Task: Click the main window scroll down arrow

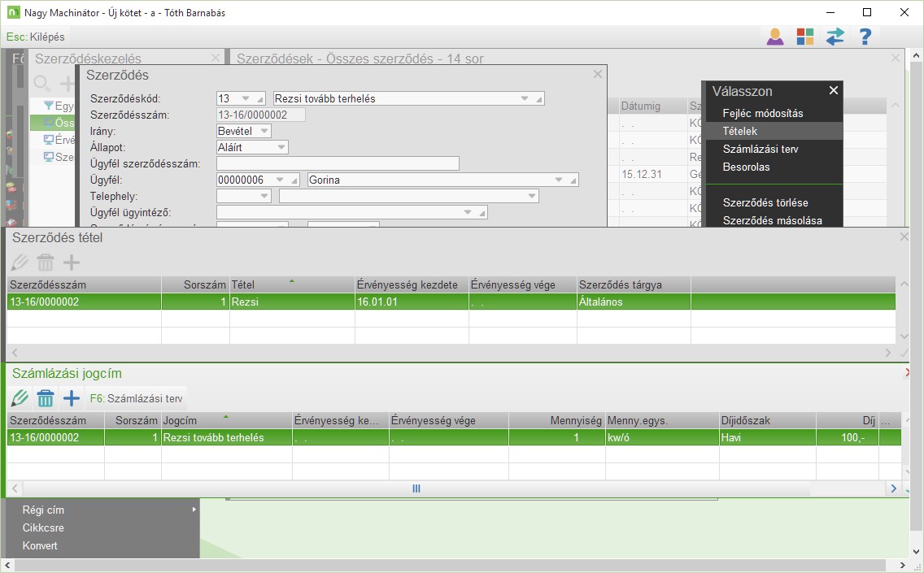Action: 916,552
